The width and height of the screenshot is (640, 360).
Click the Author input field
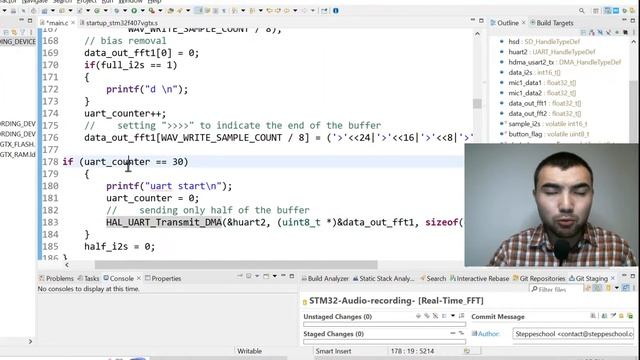tap(573, 334)
